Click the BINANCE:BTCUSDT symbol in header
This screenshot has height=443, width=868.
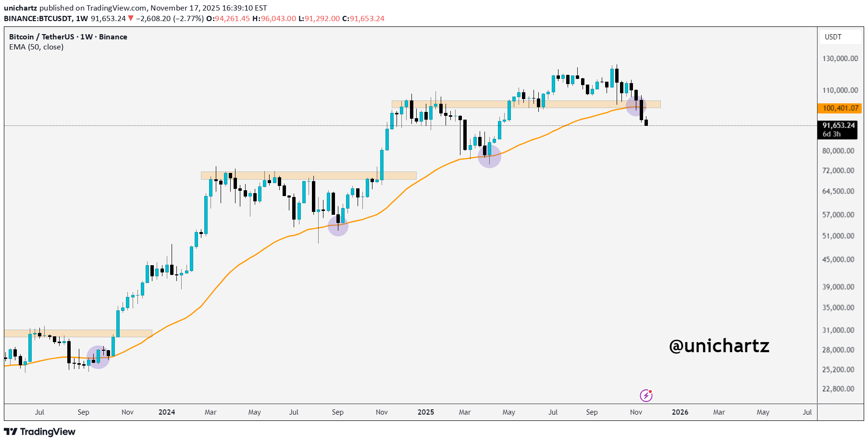click(x=38, y=18)
